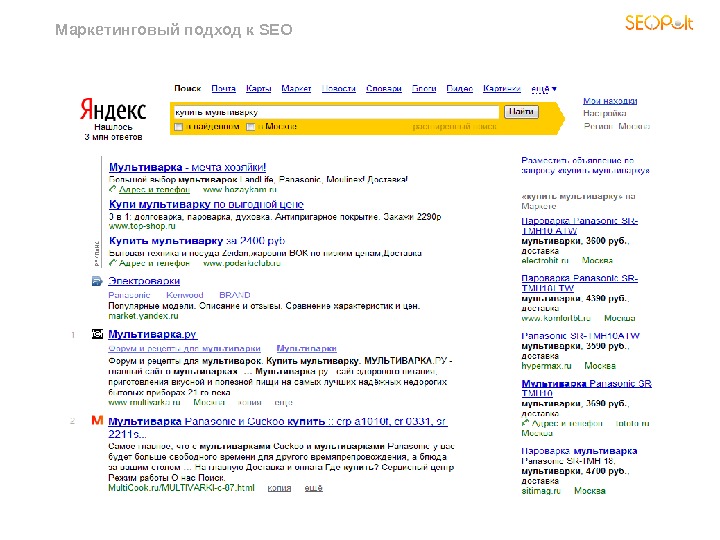Open 'Адрес и телефон' for hozaykam.ru

[x=154, y=189]
